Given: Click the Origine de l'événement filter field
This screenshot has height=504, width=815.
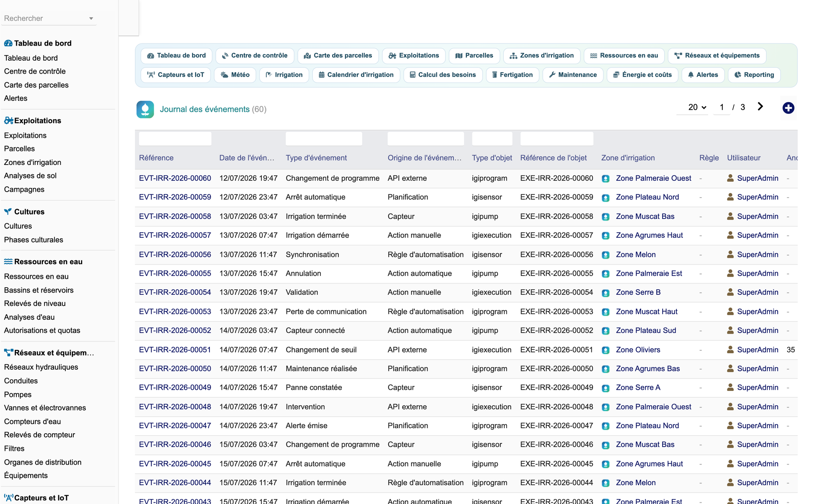Looking at the screenshot, I should [426, 139].
